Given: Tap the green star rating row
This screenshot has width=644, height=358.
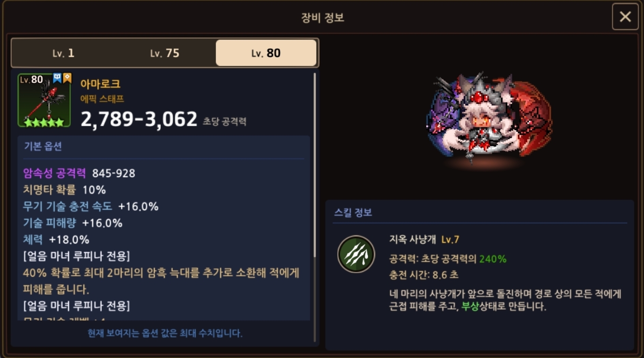Looking at the screenshot, I should (x=44, y=122).
